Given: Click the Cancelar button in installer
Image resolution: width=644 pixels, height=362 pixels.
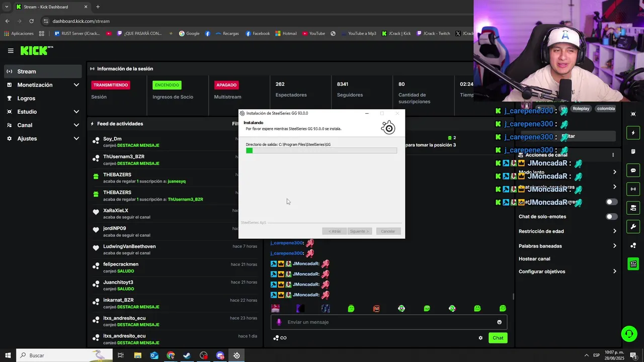Looking at the screenshot, I should (x=388, y=231).
